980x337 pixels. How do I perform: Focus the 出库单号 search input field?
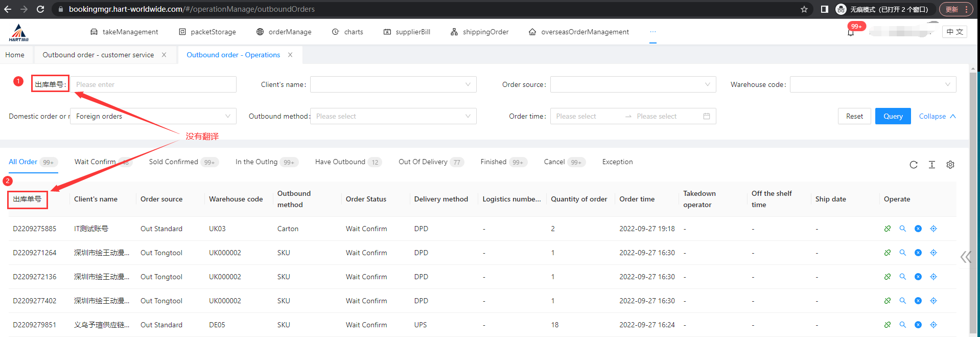[x=153, y=84]
